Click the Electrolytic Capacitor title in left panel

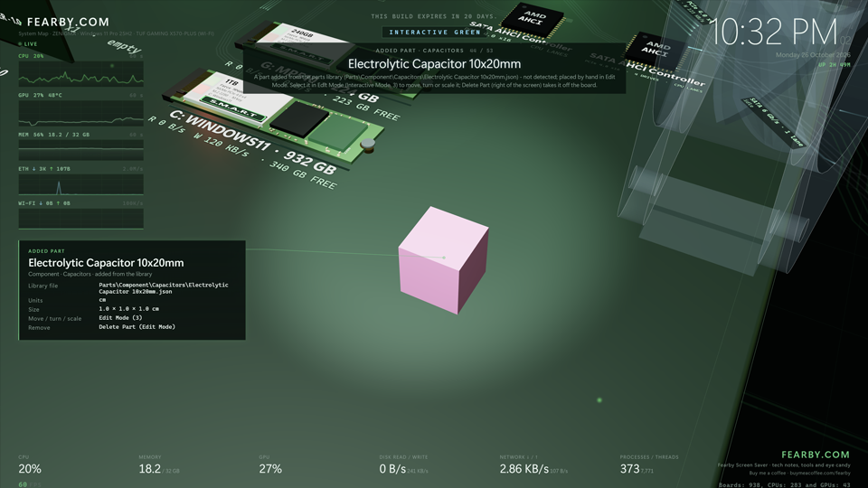point(106,263)
